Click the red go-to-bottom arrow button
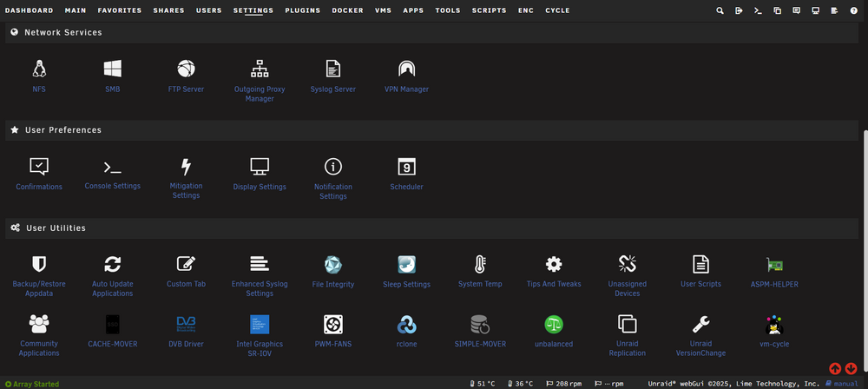The image size is (868, 389). pyautogui.click(x=851, y=368)
